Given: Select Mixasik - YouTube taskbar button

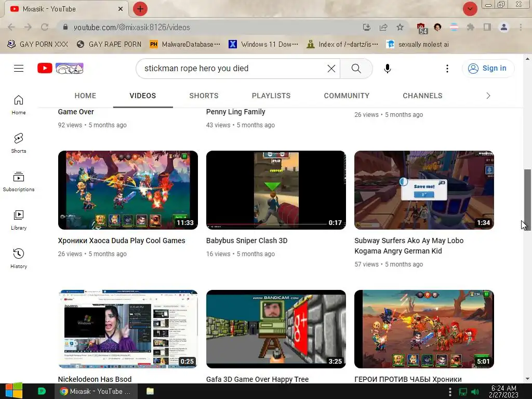Looking at the screenshot, I should tap(96, 391).
